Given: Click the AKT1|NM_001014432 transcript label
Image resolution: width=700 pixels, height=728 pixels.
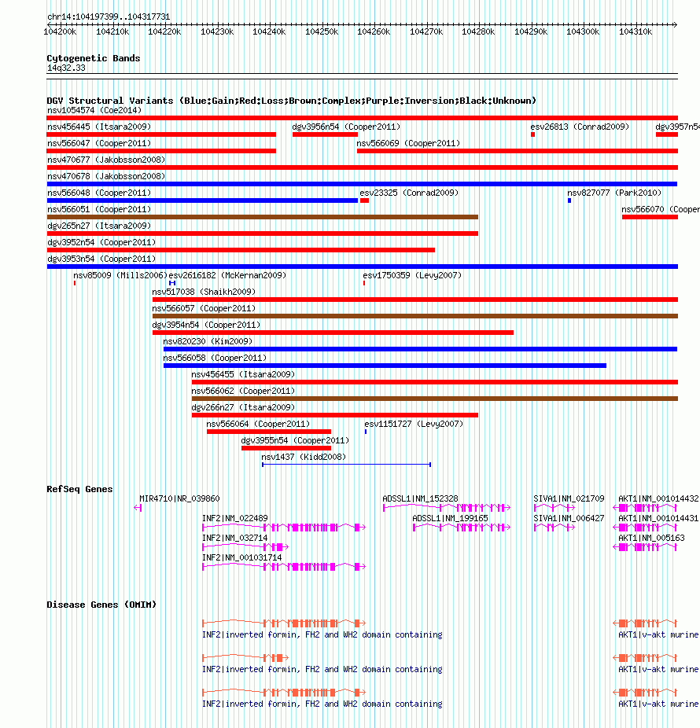Looking at the screenshot, I should [658, 498].
